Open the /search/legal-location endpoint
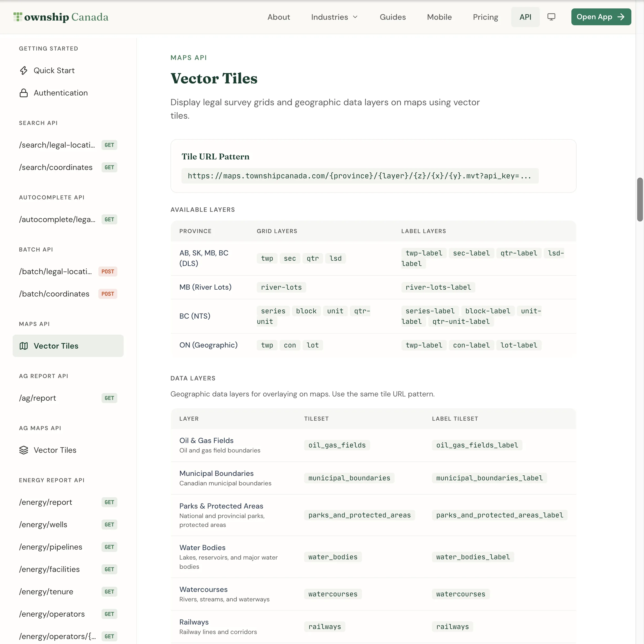 (68, 145)
